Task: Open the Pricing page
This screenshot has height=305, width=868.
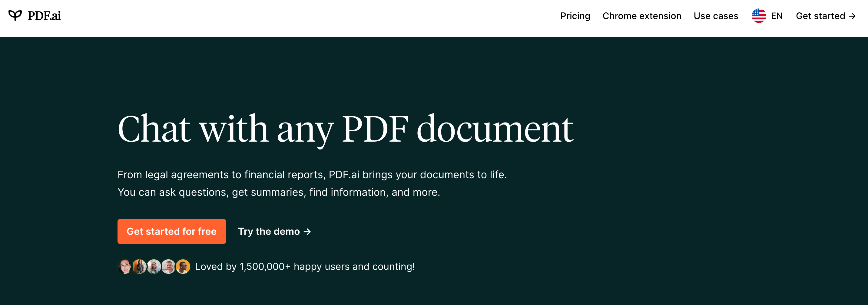Action: click(x=575, y=16)
